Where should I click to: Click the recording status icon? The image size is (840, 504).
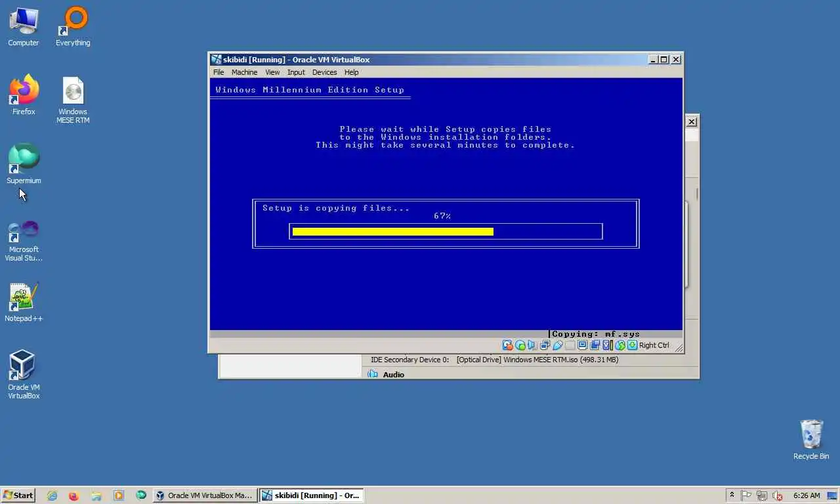(x=595, y=345)
